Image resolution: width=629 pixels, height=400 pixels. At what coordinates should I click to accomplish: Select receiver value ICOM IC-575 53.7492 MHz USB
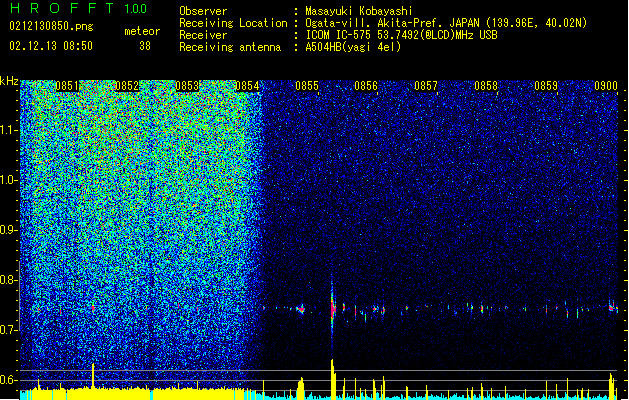pos(401,35)
